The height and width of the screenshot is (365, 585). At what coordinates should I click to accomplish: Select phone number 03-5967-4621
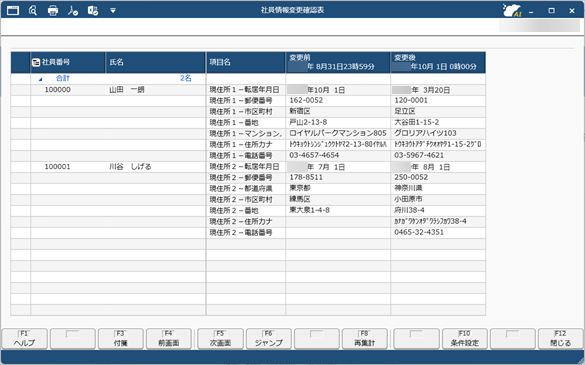[x=419, y=155]
